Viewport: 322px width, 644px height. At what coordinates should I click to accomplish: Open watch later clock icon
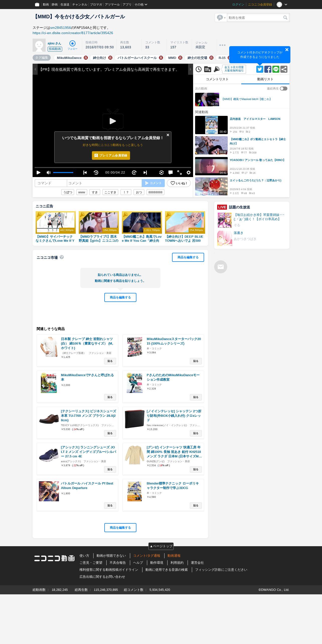199,69
